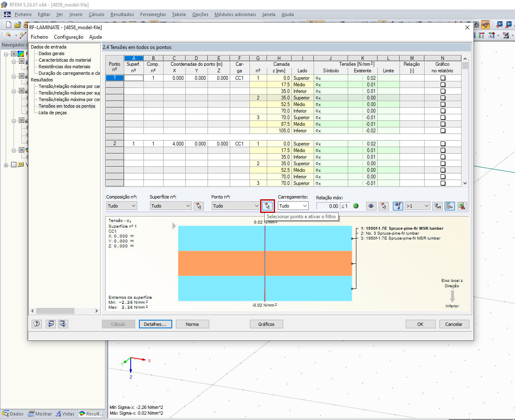Viewport: 515px width, 420px height.
Task: Go to the next table with arrow icon
Action: 63,324
